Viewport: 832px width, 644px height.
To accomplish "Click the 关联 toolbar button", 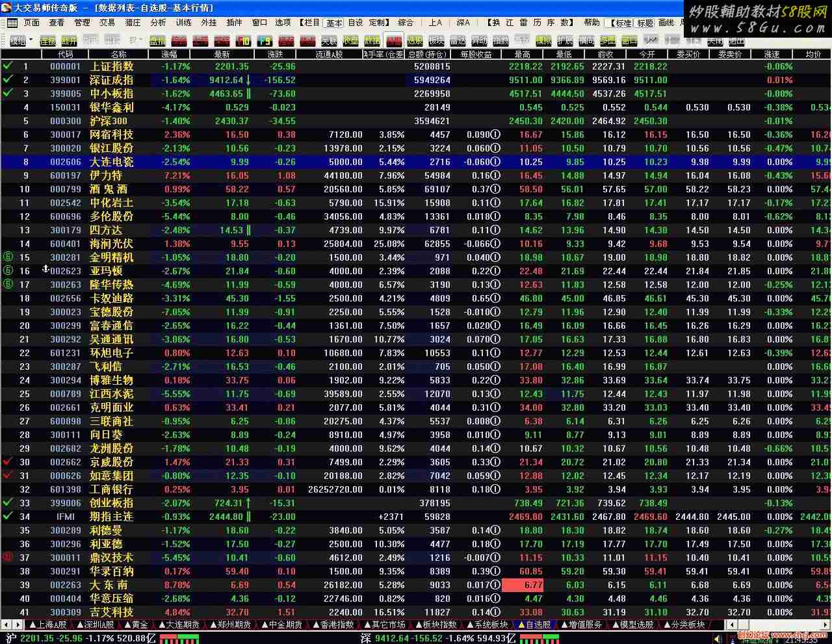I will 329,41.
